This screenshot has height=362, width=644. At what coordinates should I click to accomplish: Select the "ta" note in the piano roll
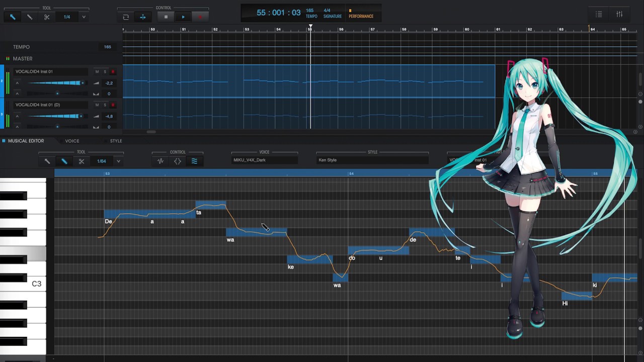tap(211, 205)
